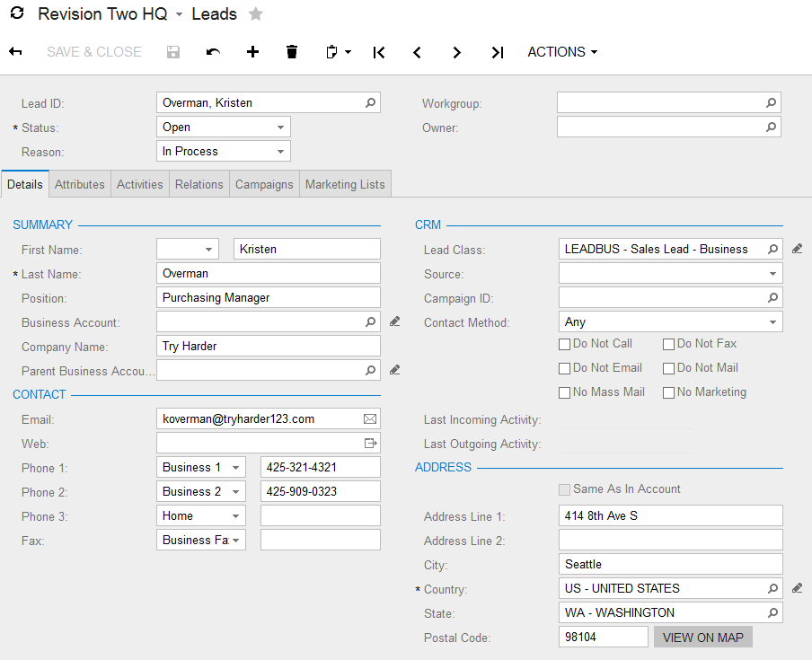Open the Fax type dropdown
The width and height of the screenshot is (812, 660).
201,540
